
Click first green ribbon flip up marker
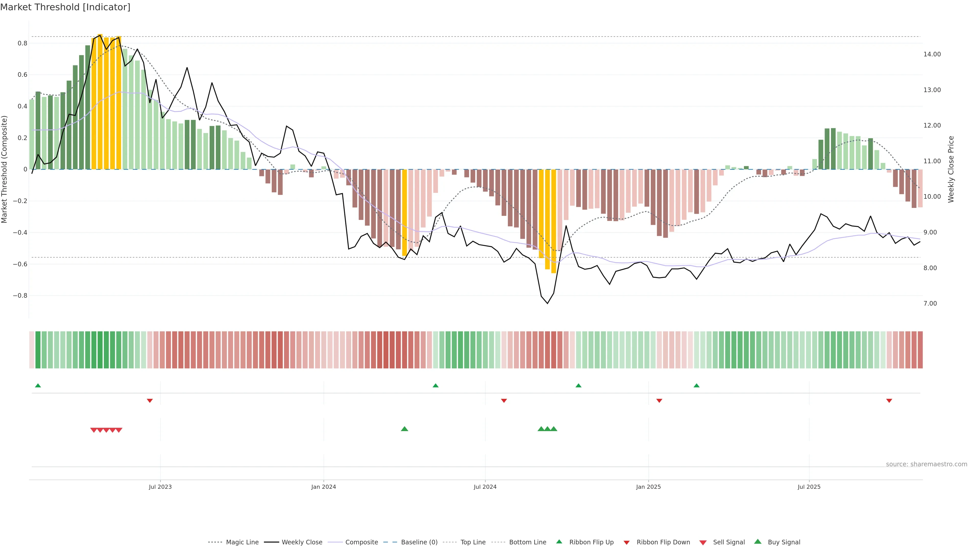tap(38, 386)
